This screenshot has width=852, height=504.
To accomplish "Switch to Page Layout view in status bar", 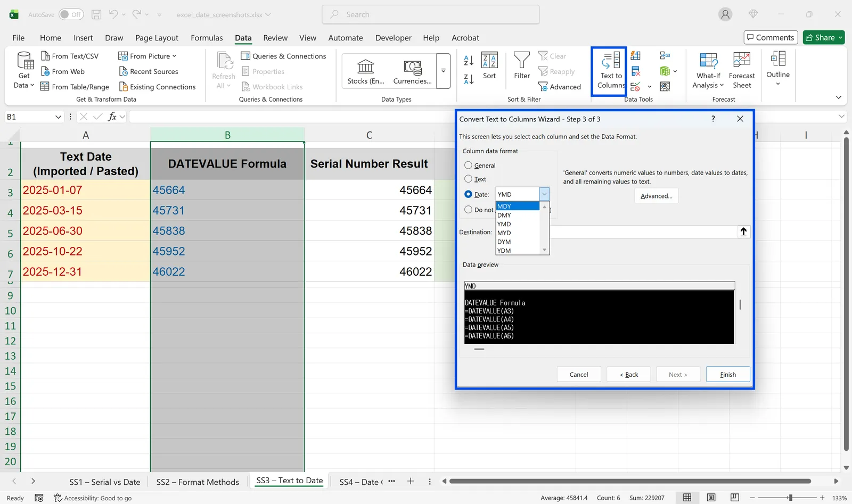I will (711, 498).
